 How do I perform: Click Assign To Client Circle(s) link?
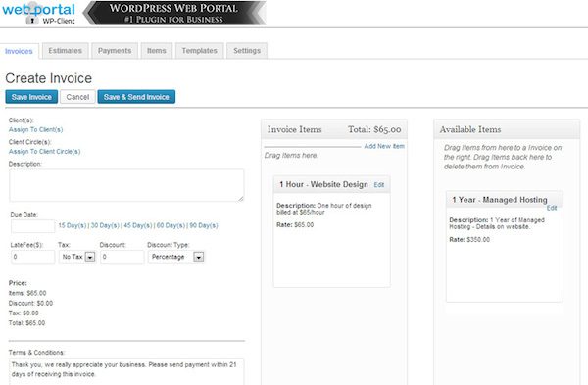(44, 152)
